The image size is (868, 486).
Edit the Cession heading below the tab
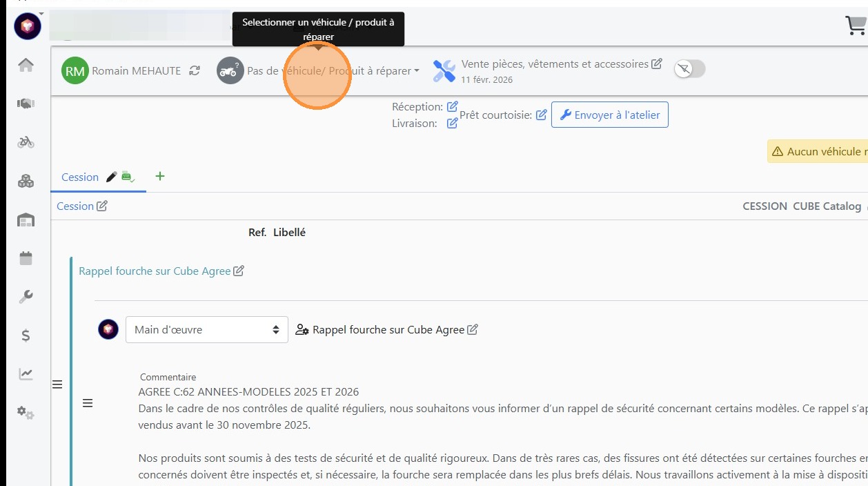pyautogui.click(x=102, y=206)
